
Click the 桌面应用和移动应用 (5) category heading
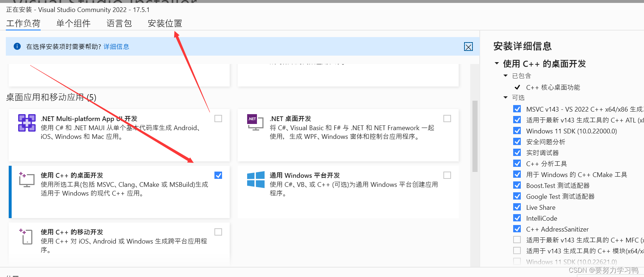pyautogui.click(x=51, y=97)
